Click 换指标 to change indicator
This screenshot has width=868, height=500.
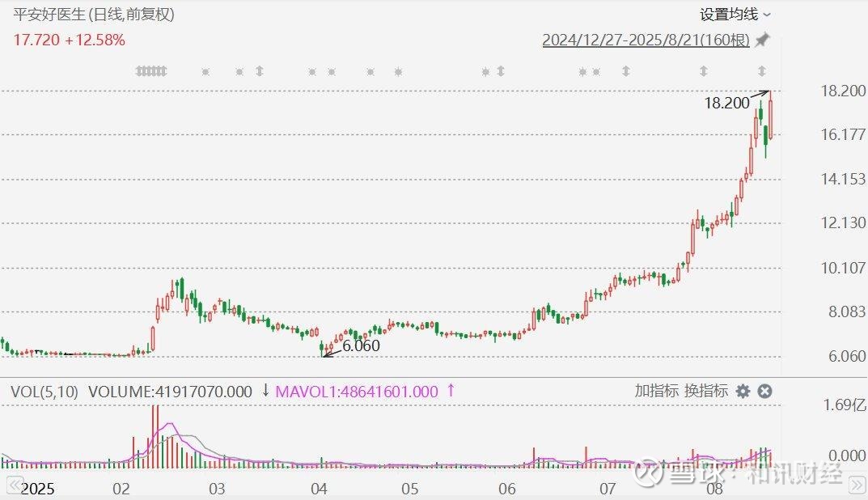(706, 391)
